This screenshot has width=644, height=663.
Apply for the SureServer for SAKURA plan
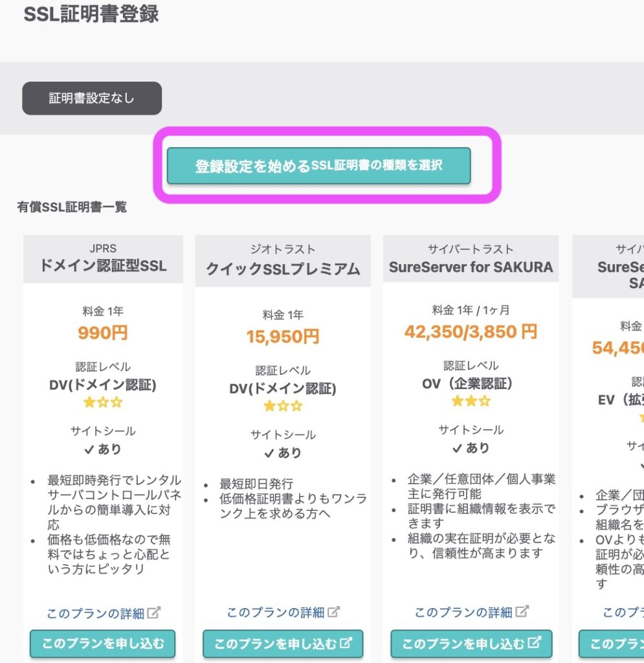(x=463, y=644)
